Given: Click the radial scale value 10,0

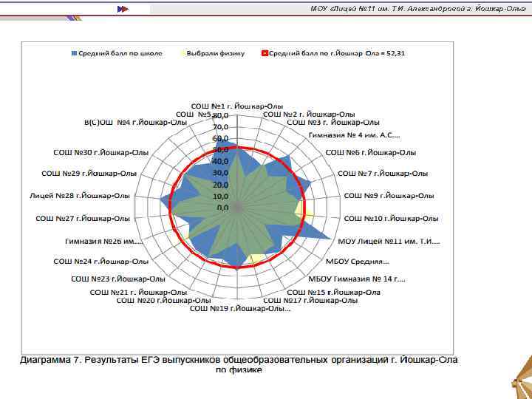Looking at the screenshot, I should (220, 197).
